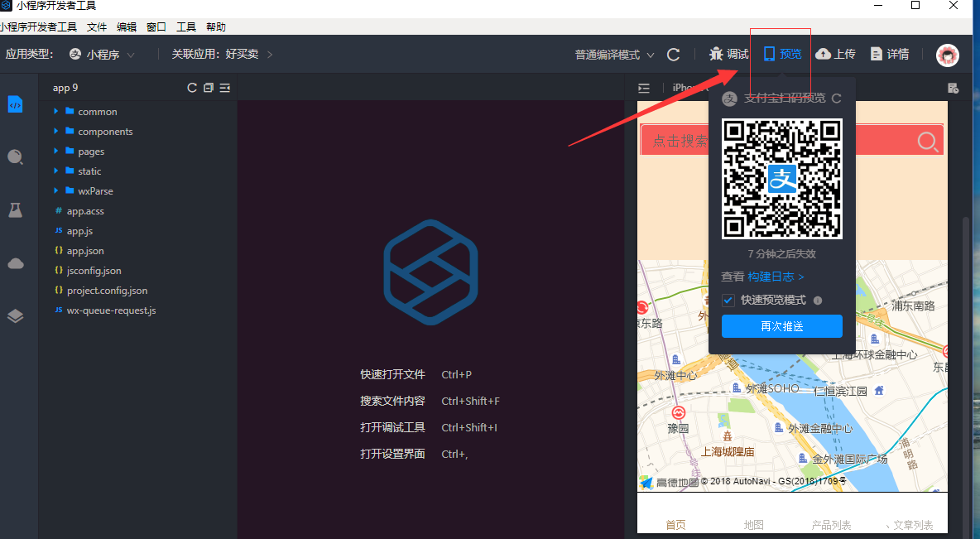980x539 pixels.
Task: Click the flask test icon in sidebar
Action: pyautogui.click(x=15, y=210)
